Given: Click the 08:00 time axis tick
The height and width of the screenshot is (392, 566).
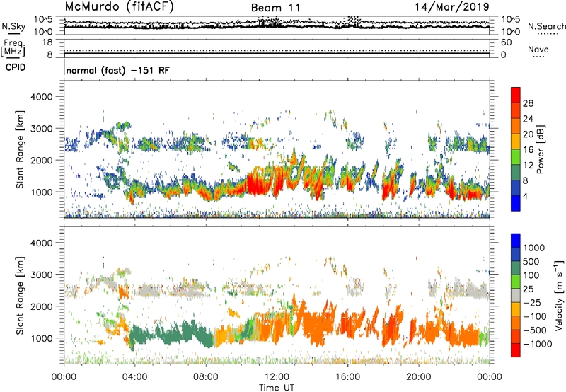Looking at the screenshot, I should point(206,377).
